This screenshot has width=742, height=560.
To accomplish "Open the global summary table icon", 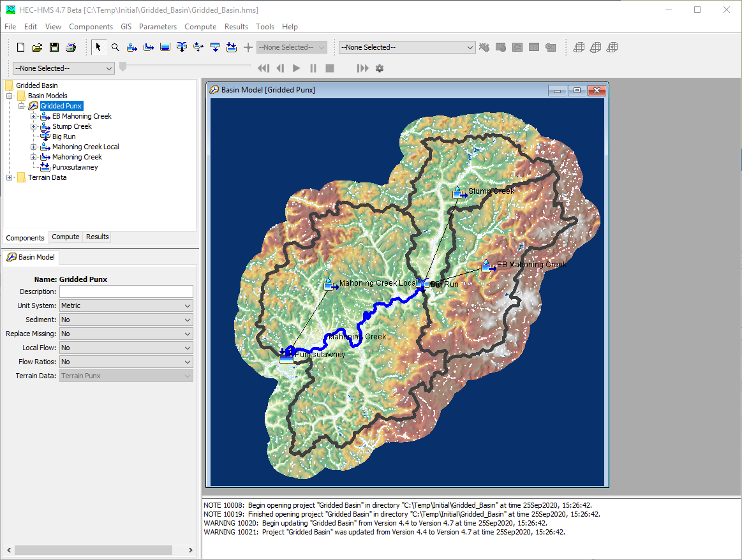I will [501, 47].
